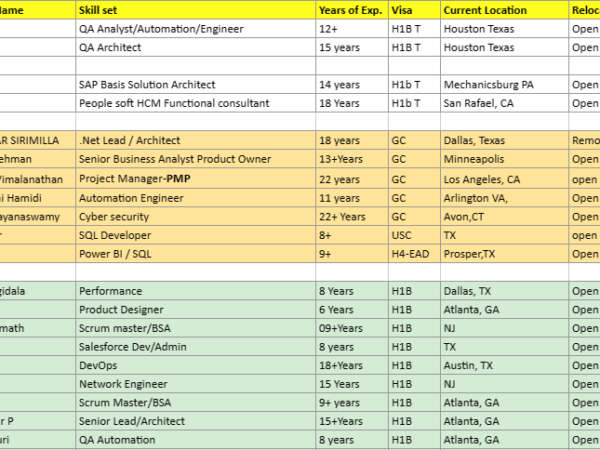Select the "Mechanicsburg PA" location cell
This screenshot has height=450, width=600.
pyautogui.click(x=488, y=85)
